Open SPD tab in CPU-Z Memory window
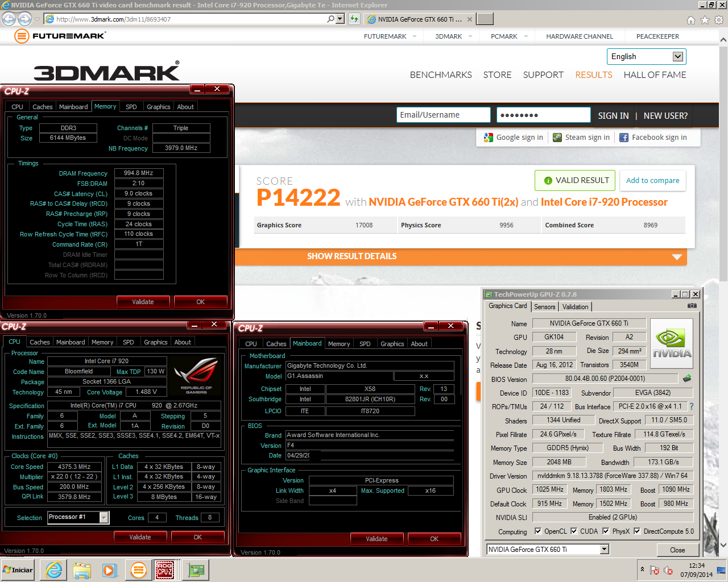The height and width of the screenshot is (582, 728). click(131, 107)
